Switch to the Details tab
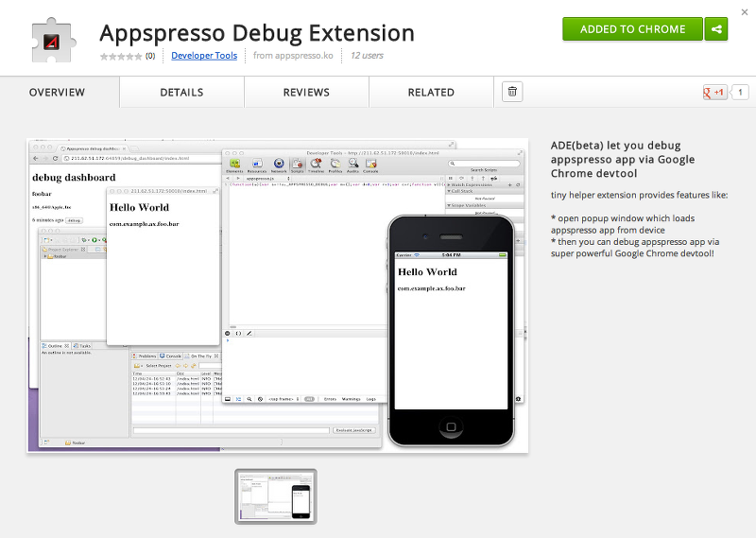756x538 pixels. click(x=181, y=92)
